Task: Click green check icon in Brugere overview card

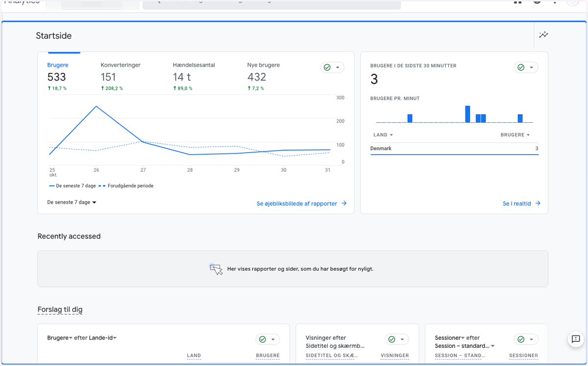Action: point(327,67)
